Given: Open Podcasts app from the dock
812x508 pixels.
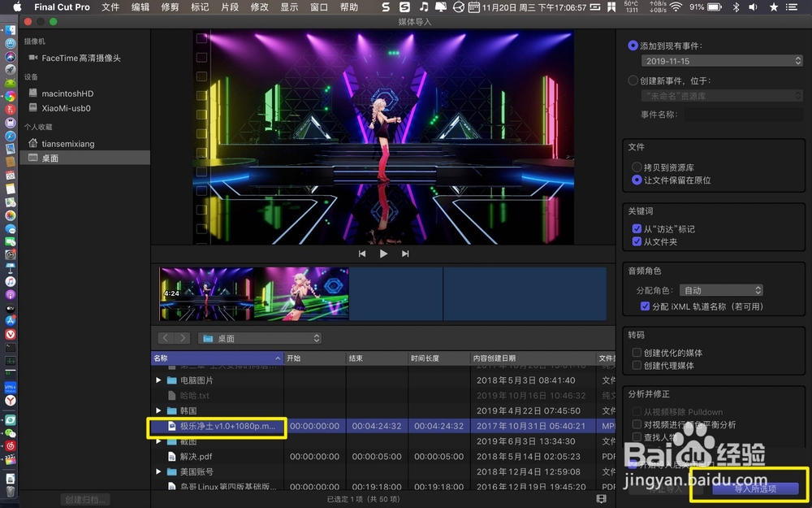Looking at the screenshot, I should [x=11, y=294].
